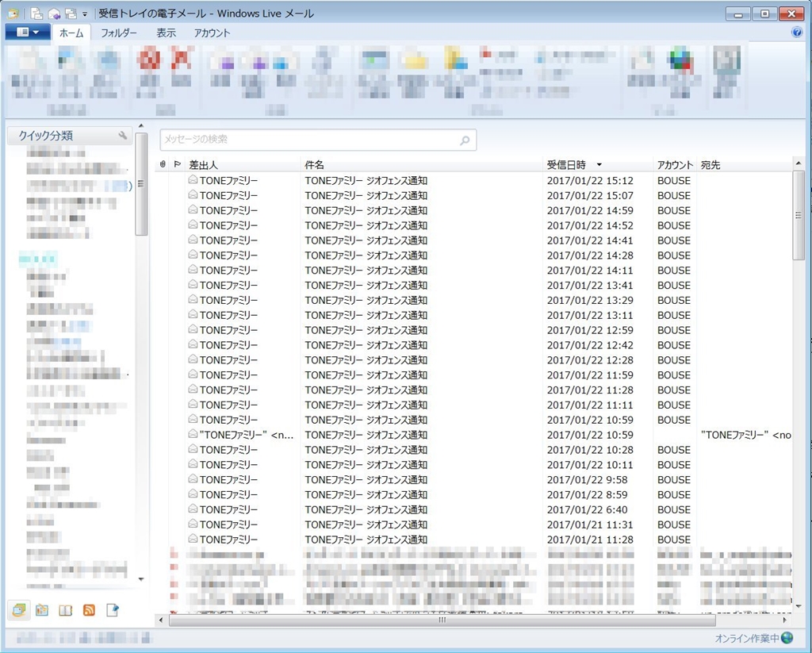812x653 pixels.
Task: Click the message list vertical scrollbar thumb
Action: coord(798,215)
